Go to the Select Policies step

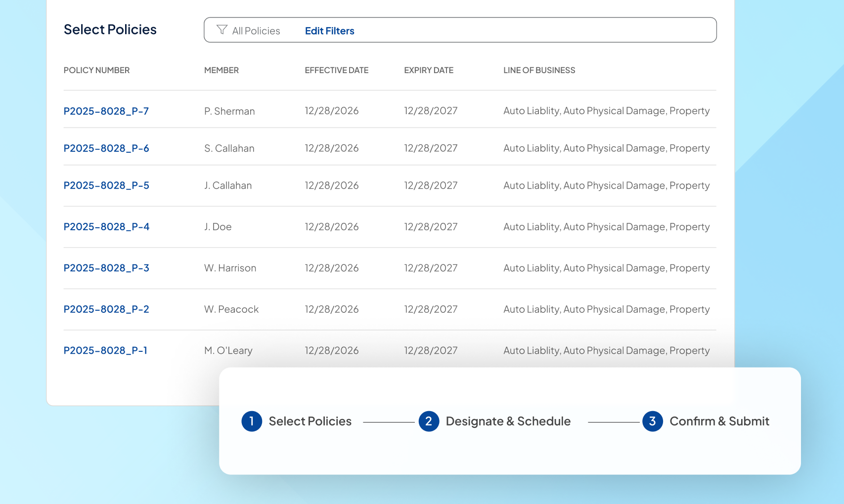(x=310, y=421)
